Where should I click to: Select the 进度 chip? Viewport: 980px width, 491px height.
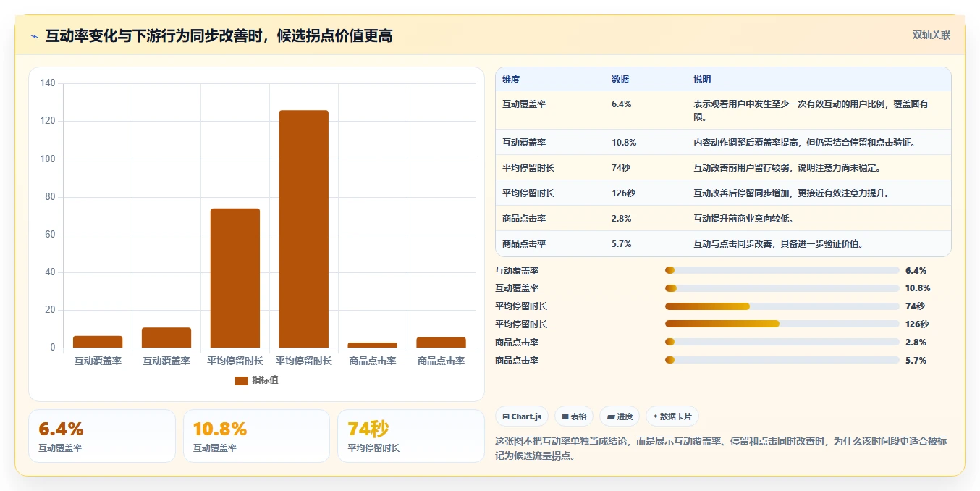[x=620, y=416]
